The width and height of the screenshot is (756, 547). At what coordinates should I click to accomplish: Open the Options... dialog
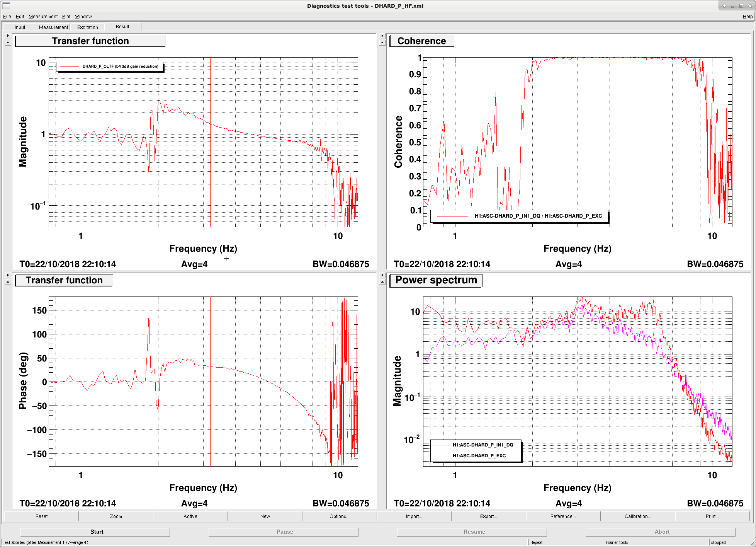pos(339,516)
